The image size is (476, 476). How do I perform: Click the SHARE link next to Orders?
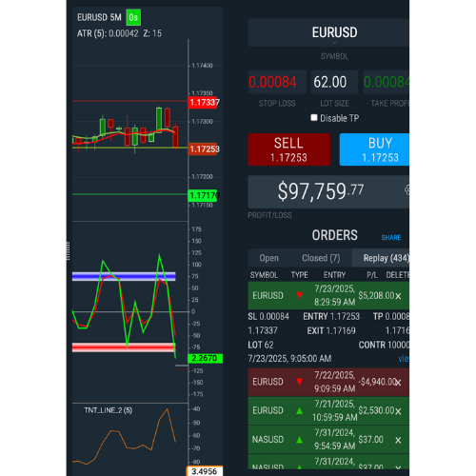pos(391,237)
